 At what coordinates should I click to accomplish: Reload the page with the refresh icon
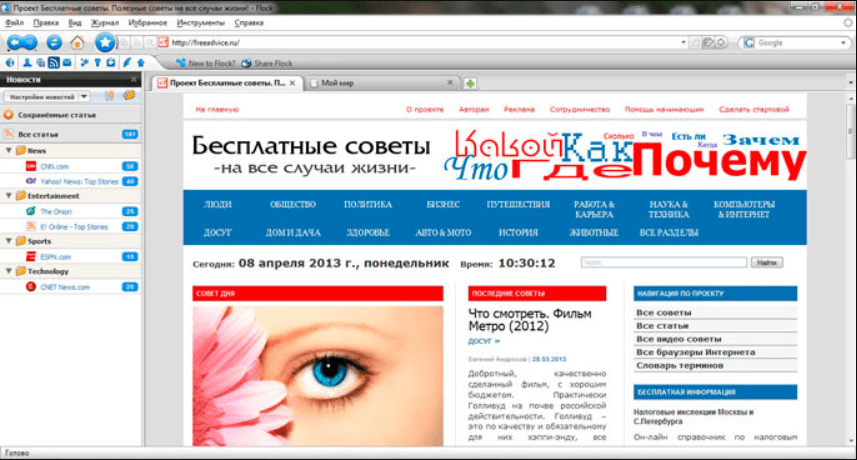(x=54, y=42)
